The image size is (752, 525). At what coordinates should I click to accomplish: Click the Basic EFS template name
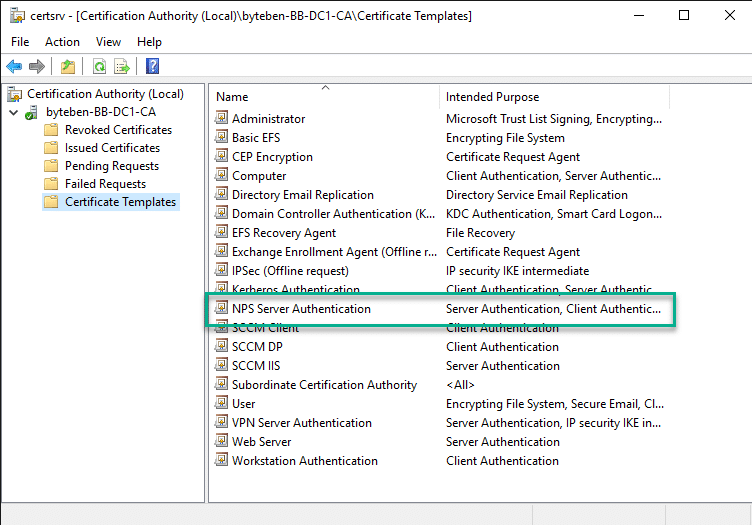tap(256, 138)
